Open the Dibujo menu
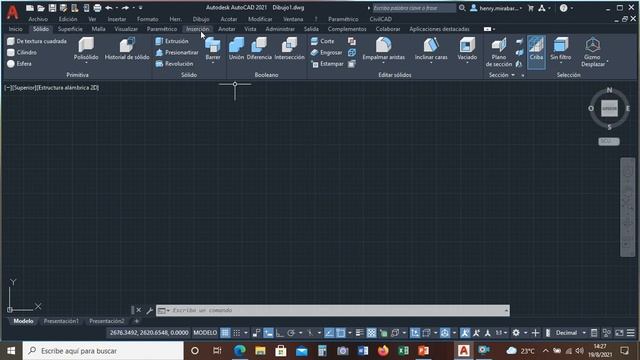640x360 pixels. (x=201, y=19)
